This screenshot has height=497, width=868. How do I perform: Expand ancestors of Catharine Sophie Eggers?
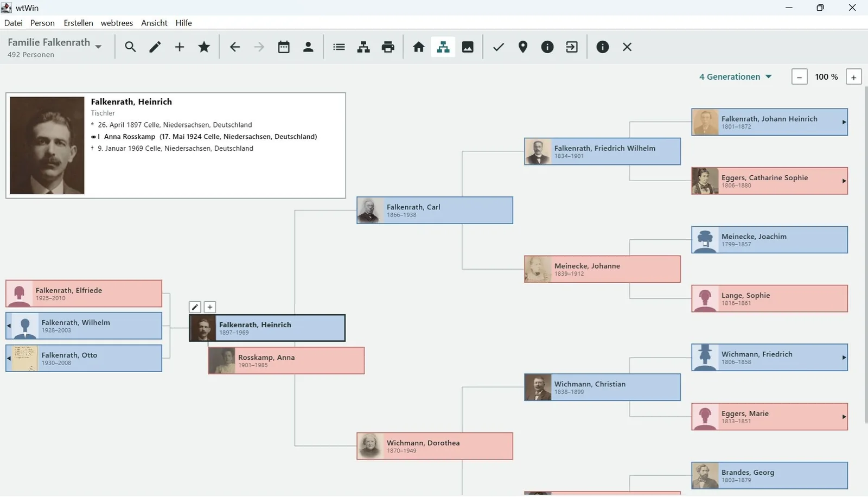point(844,181)
